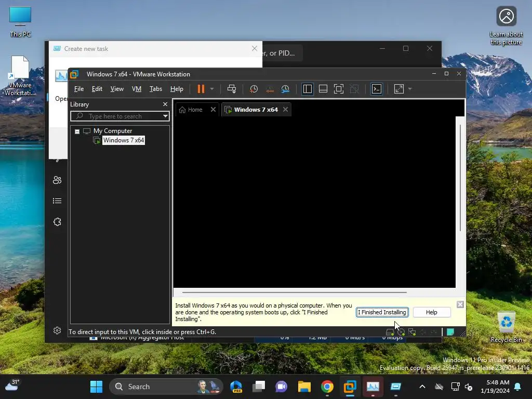Screen dimensions: 532x399
Task: Click I Finished Installing button
Action: pyautogui.click(x=382, y=312)
